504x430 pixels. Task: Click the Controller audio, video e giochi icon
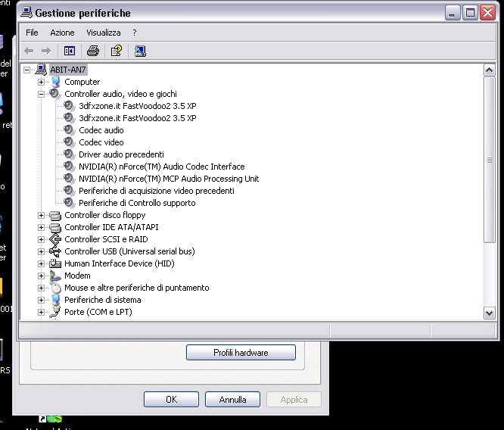click(55, 94)
